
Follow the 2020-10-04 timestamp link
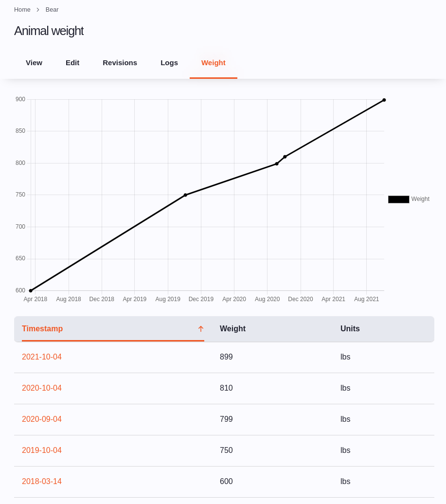41,388
